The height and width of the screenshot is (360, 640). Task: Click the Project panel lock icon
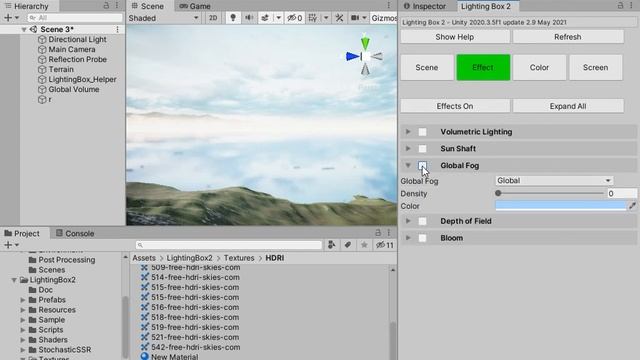click(x=378, y=233)
